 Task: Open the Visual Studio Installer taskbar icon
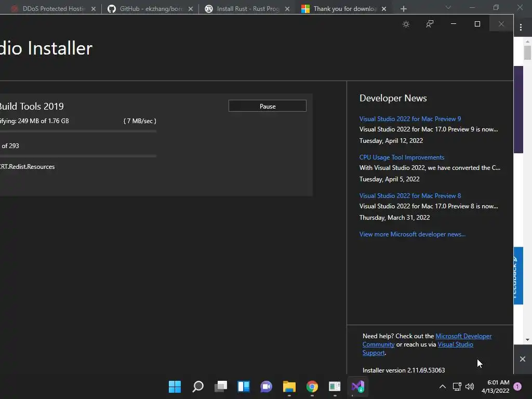click(x=357, y=387)
